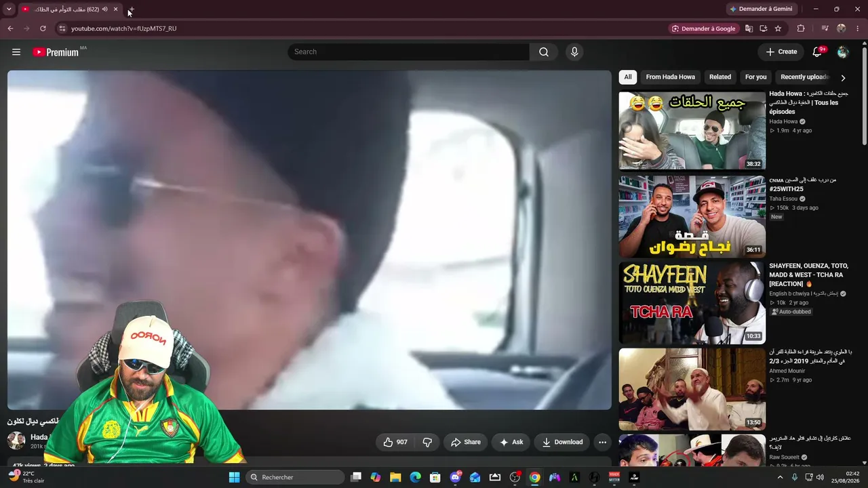The height and width of the screenshot is (488, 868).
Task: Start voice search with the microphone
Action: [x=574, y=52]
